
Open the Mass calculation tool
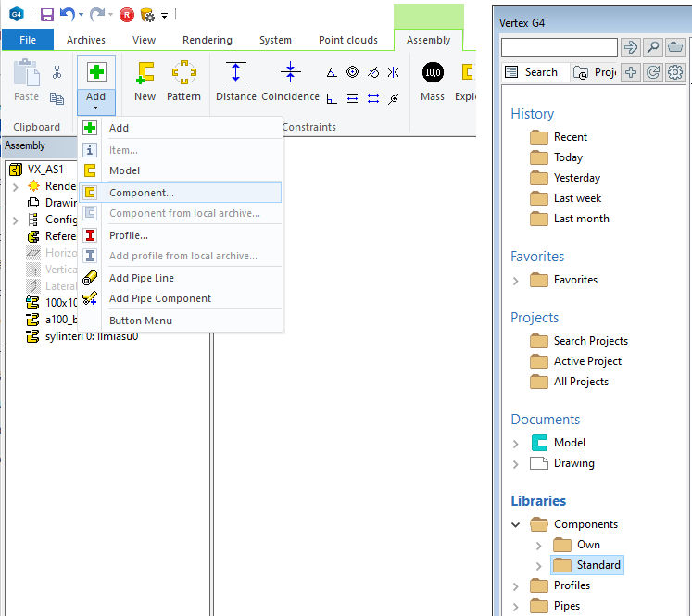(433, 82)
